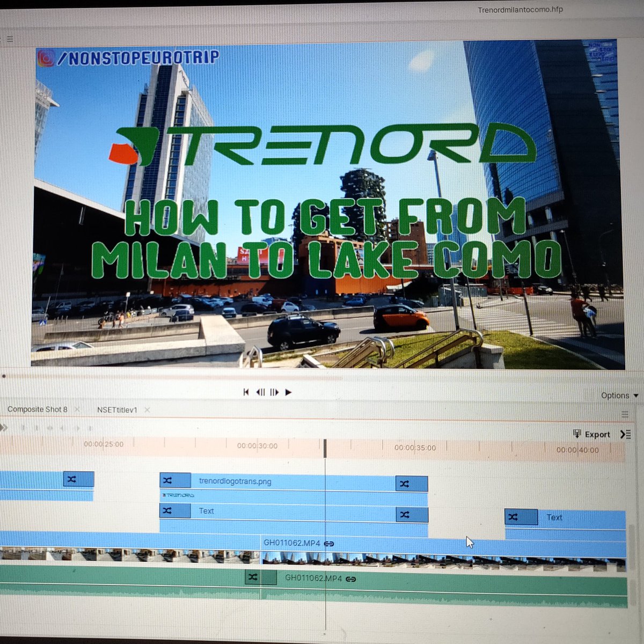Select the trenordlogotrans.png clip label
Screen dimensions: 644x644
tap(235, 481)
